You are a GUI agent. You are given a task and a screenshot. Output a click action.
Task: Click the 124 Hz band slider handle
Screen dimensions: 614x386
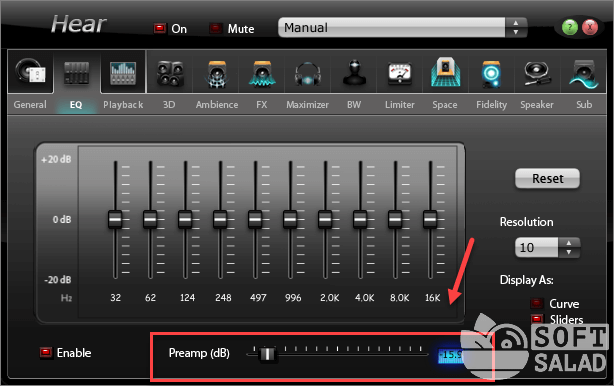click(185, 219)
